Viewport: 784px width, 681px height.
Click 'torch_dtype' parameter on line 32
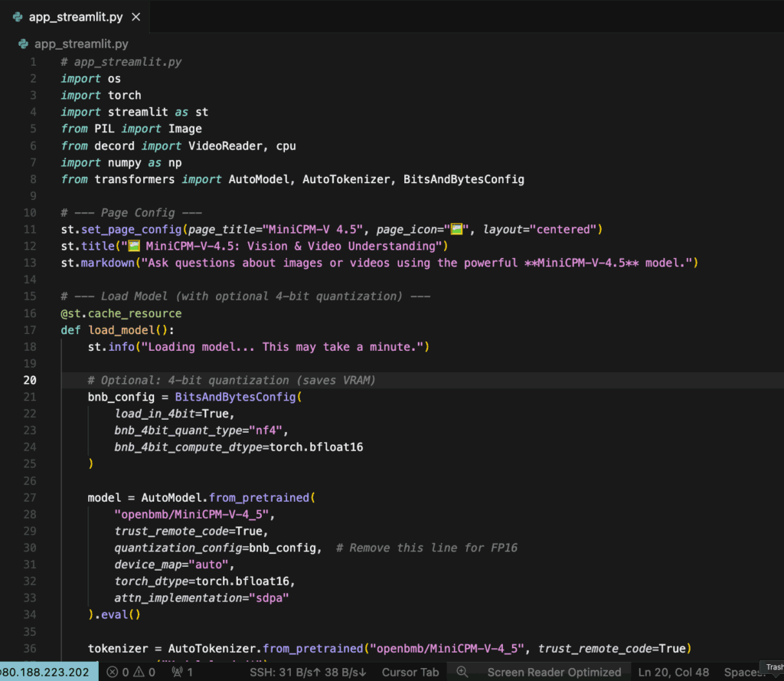(152, 581)
